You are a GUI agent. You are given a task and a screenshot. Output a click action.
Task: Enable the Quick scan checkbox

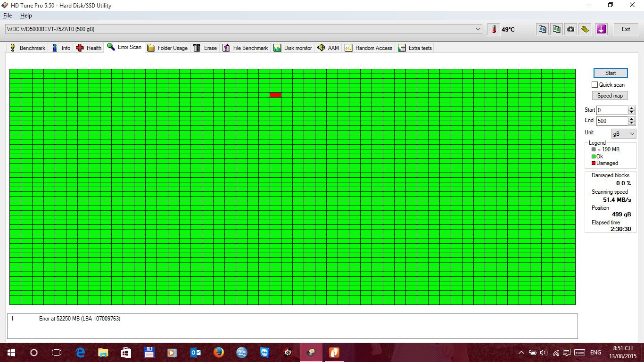594,85
